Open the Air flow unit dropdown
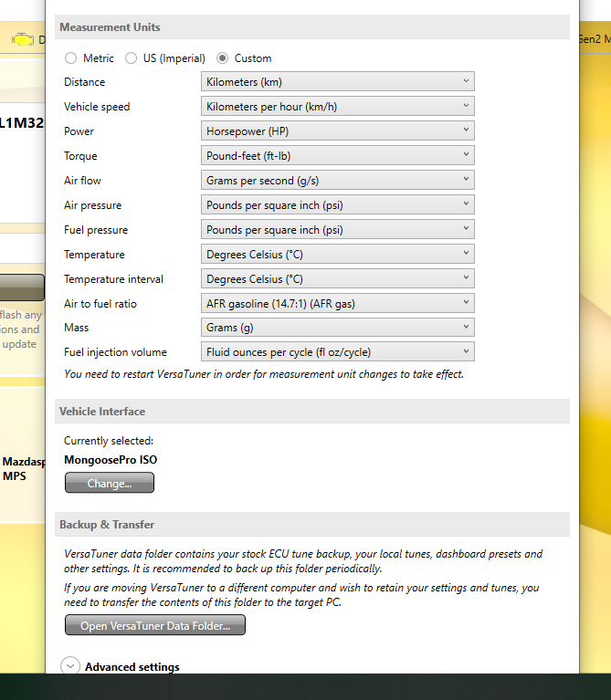The height and width of the screenshot is (700, 611). click(x=338, y=180)
